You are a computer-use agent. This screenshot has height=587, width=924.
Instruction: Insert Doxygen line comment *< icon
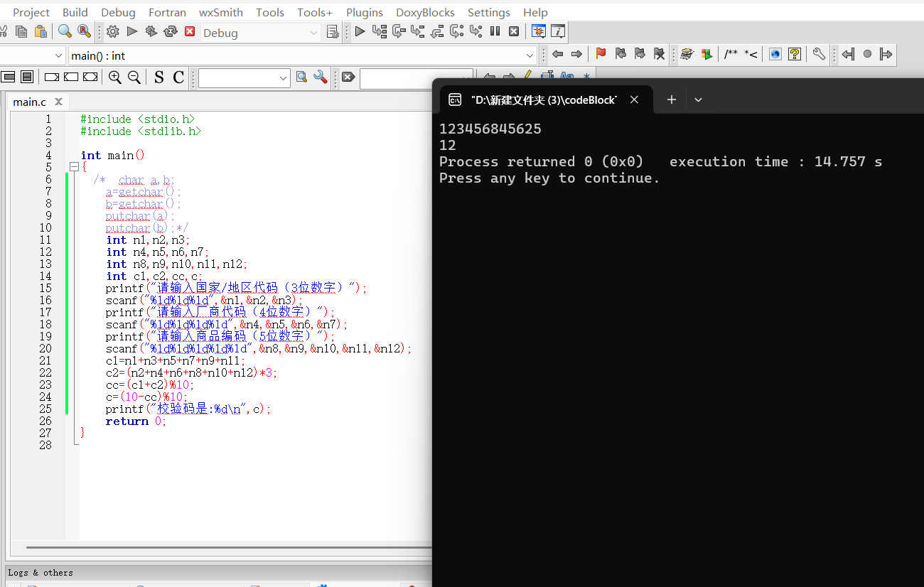pos(751,54)
